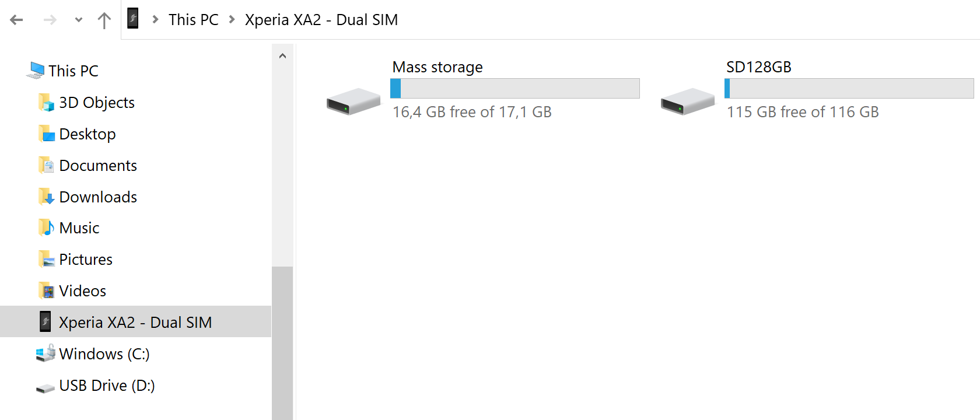Go up one folder level
The height and width of the screenshot is (420, 980).
point(104,20)
